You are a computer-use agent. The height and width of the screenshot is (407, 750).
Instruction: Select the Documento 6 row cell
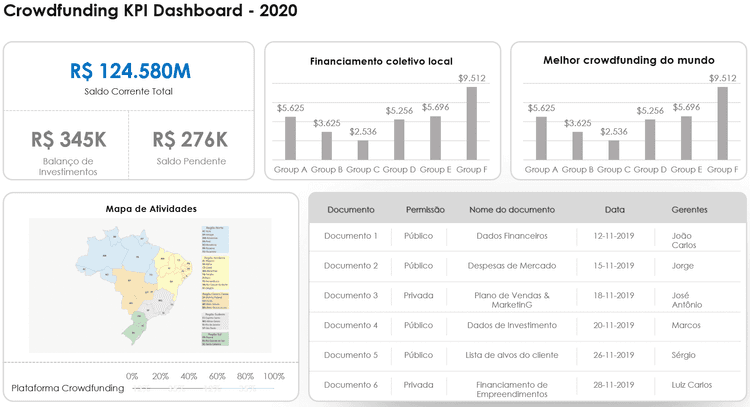(351, 385)
